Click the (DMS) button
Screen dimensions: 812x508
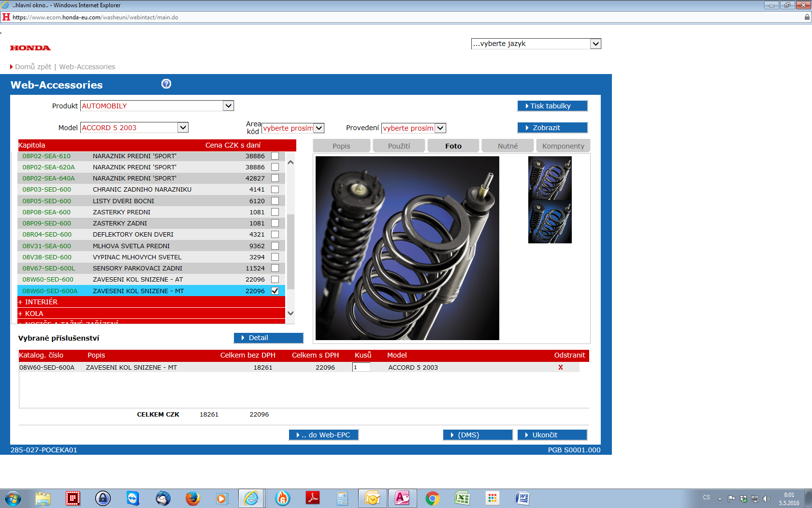tap(478, 435)
